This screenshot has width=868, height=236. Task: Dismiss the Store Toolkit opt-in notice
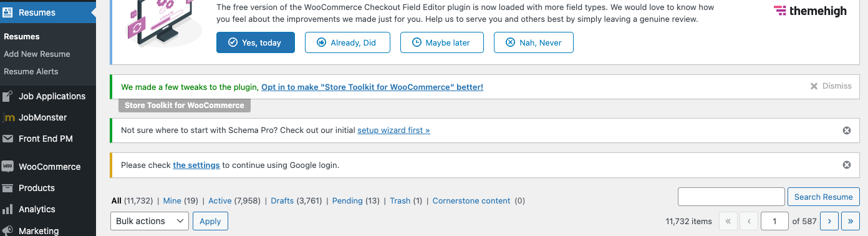[x=831, y=86]
